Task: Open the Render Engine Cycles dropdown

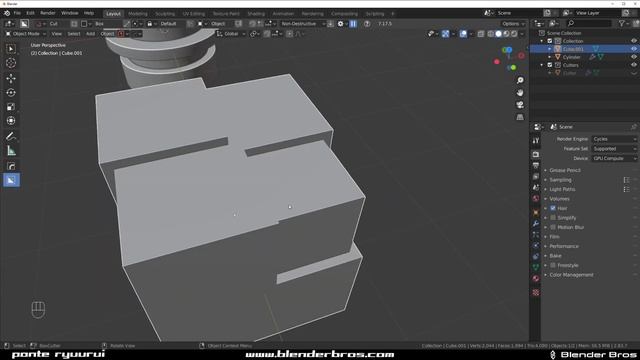Action: [614, 139]
